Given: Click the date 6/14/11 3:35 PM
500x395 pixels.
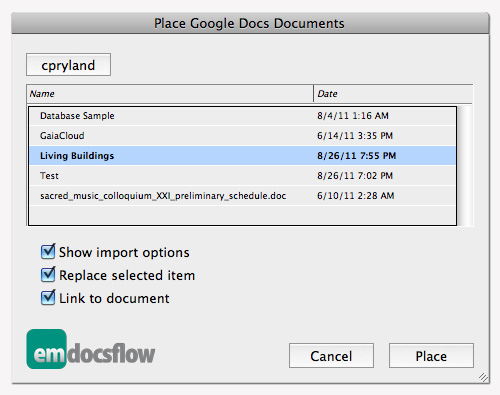Looking at the screenshot, I should (355, 136).
